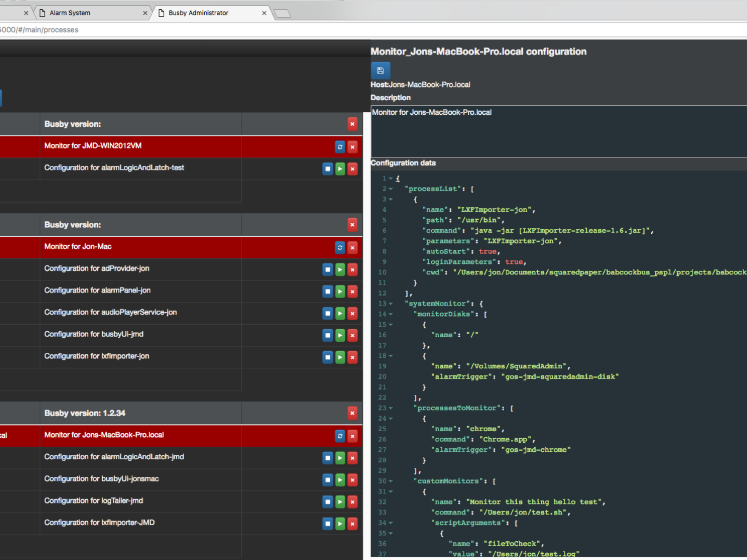Stop busbyUi-jmd process
Screen dimensions: 747x560
click(x=328, y=335)
